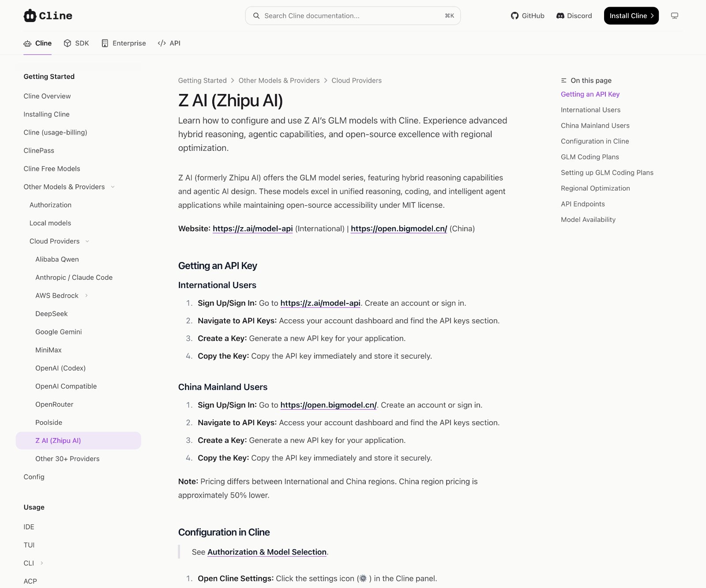Open TUI usage page
The width and height of the screenshot is (706, 588).
click(x=29, y=545)
